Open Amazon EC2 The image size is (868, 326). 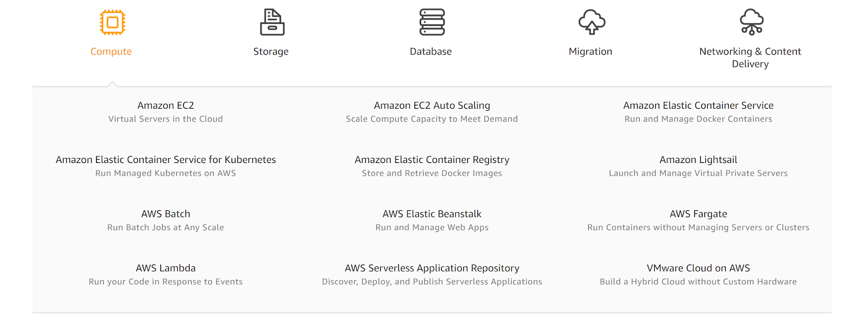(165, 105)
